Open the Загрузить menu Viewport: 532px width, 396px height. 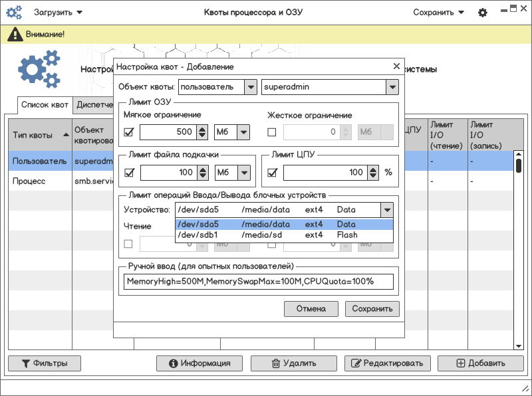[x=58, y=13]
